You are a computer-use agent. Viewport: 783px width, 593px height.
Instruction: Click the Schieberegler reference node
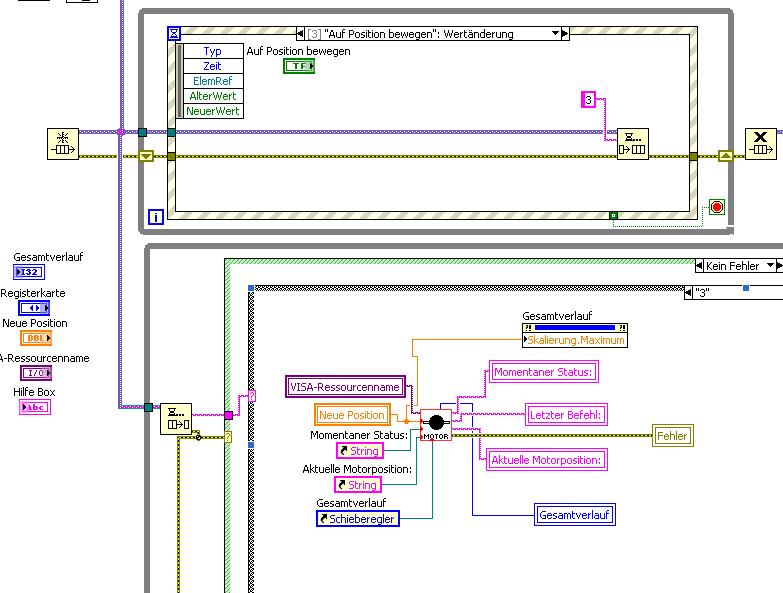click(358, 519)
